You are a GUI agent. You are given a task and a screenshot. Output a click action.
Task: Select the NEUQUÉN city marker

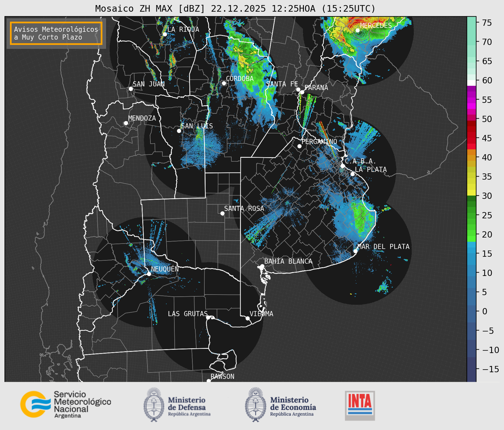149,274
